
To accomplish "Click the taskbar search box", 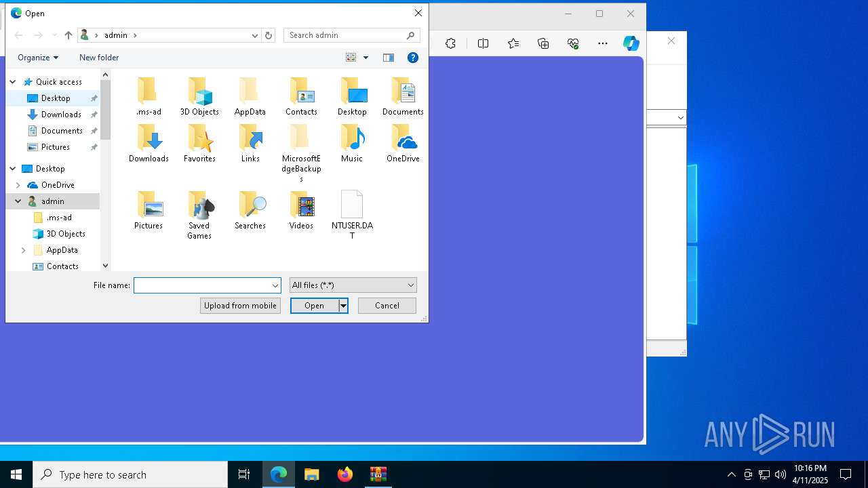I will [130, 474].
